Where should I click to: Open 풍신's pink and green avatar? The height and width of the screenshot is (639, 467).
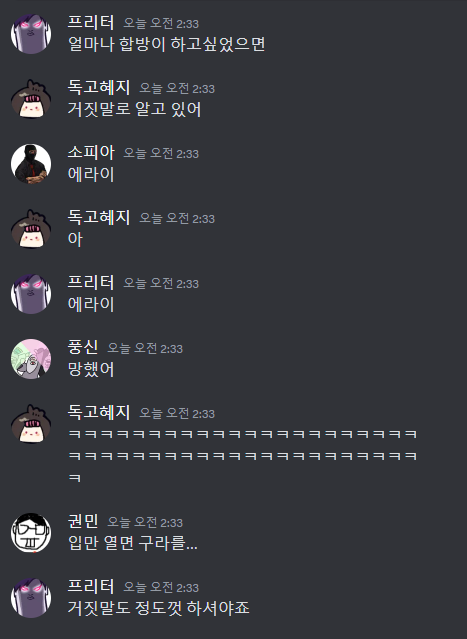(x=31, y=359)
